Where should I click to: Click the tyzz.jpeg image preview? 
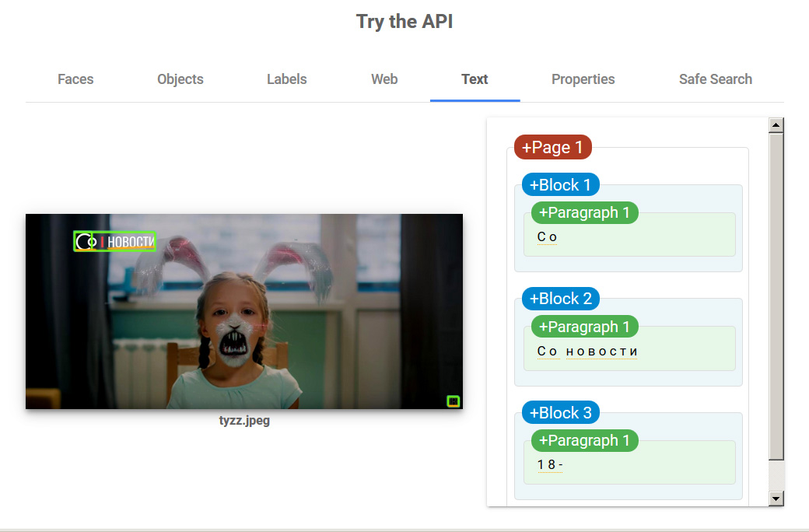pos(244,311)
